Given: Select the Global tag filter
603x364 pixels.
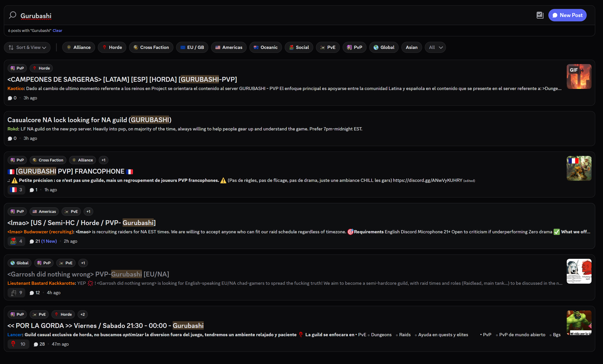Looking at the screenshot, I should pos(384,48).
